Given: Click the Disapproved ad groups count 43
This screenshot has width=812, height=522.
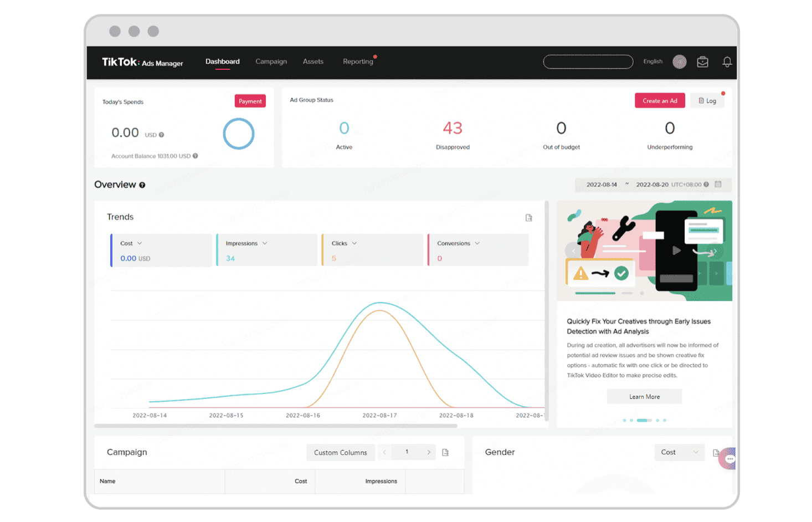Looking at the screenshot, I should (453, 129).
